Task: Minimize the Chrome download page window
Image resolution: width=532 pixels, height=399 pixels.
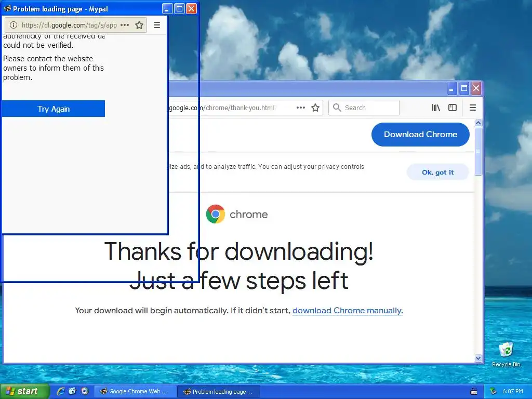Action: click(x=451, y=89)
